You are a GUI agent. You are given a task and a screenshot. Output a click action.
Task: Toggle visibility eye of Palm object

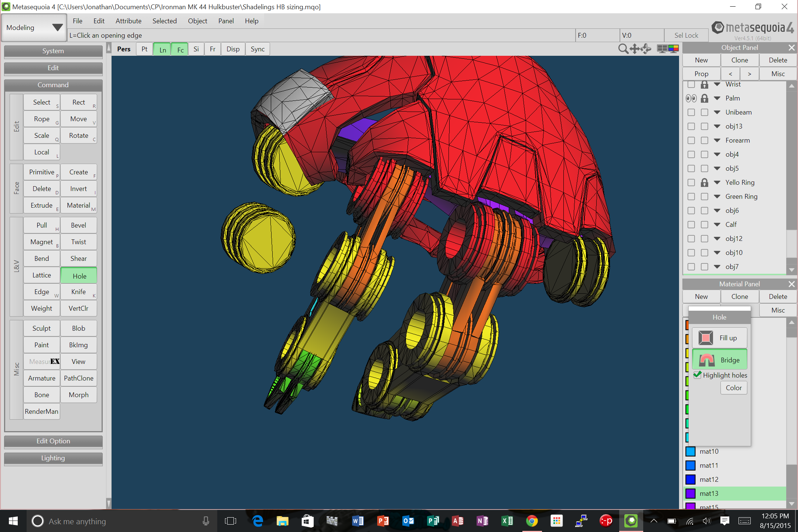coord(691,98)
